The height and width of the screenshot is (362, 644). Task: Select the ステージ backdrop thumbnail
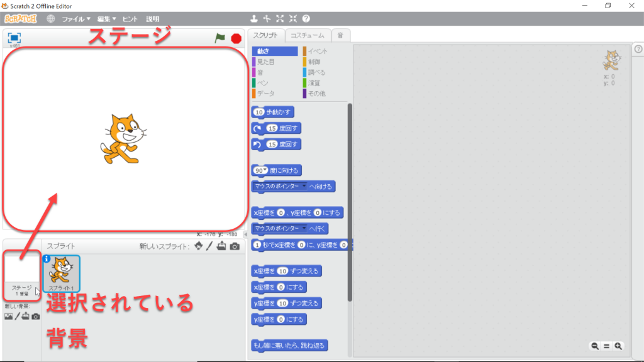[x=22, y=274]
